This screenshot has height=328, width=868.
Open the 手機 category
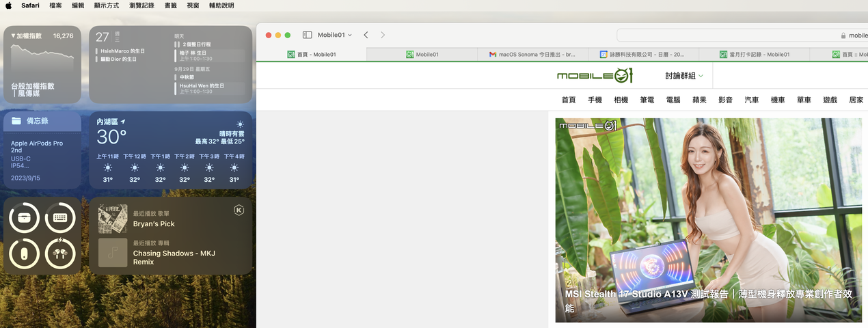click(595, 100)
